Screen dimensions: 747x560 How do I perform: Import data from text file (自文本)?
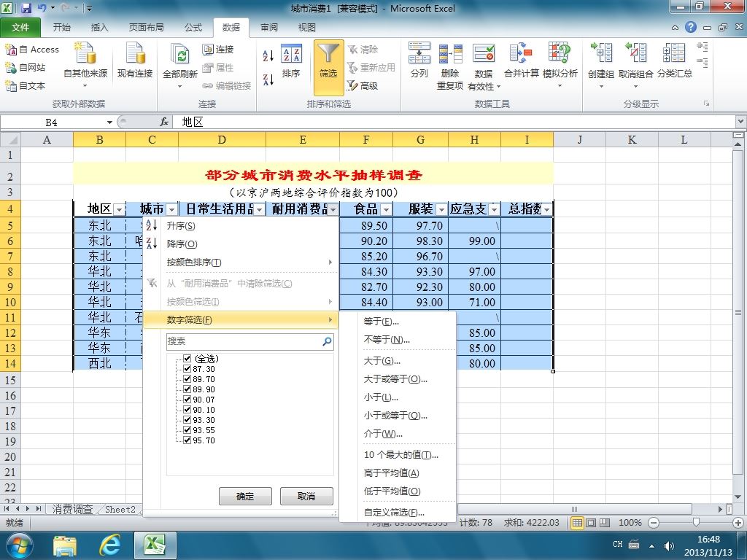(26, 86)
